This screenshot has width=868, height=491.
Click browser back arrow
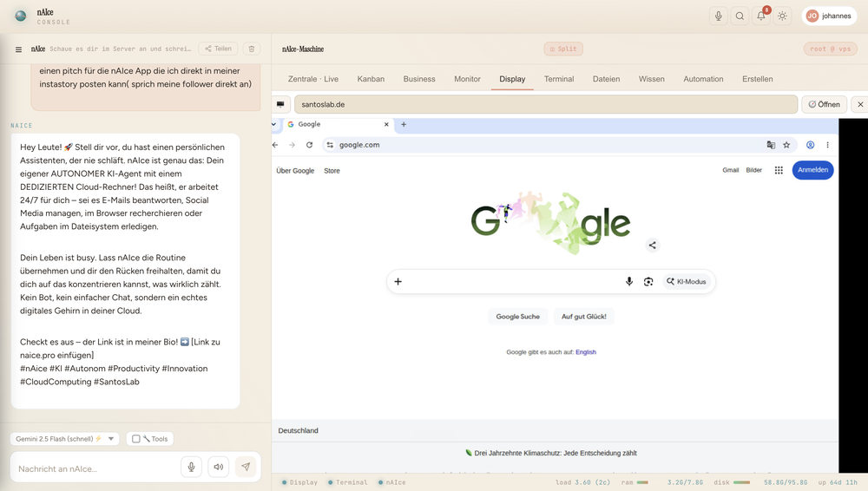tap(276, 145)
